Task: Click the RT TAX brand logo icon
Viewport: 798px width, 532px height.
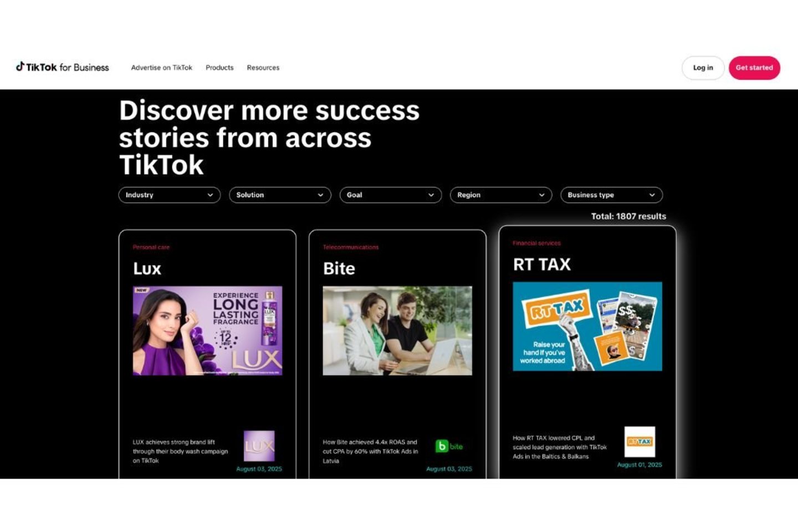Action: click(640, 442)
